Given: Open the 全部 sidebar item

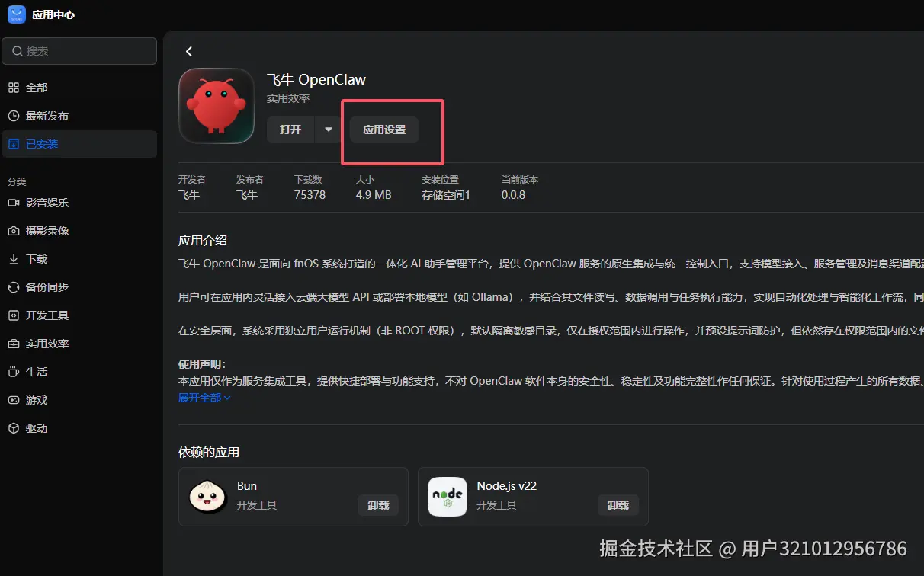Looking at the screenshot, I should 79,88.
